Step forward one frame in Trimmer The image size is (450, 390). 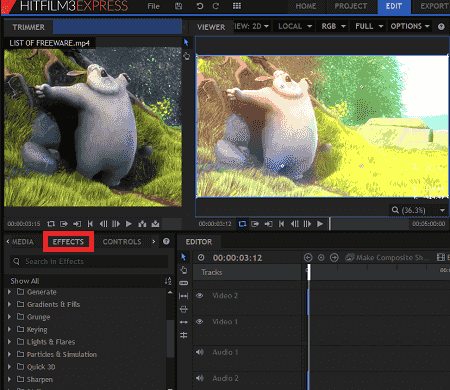click(x=116, y=224)
